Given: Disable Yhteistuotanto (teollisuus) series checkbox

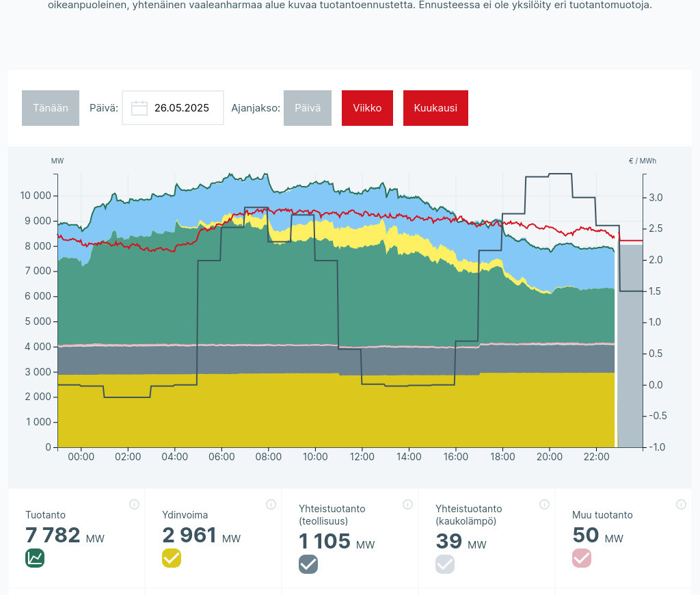Looking at the screenshot, I should (308, 564).
